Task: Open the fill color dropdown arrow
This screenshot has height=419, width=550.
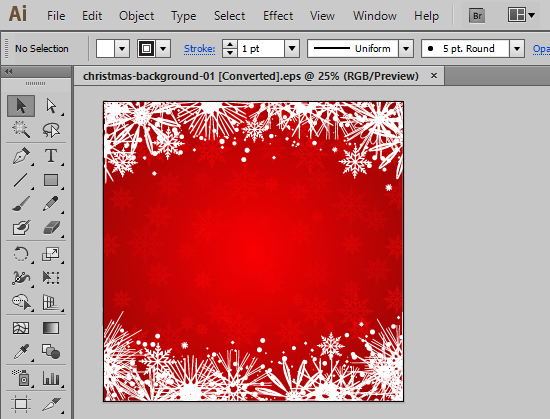Action: click(x=122, y=48)
